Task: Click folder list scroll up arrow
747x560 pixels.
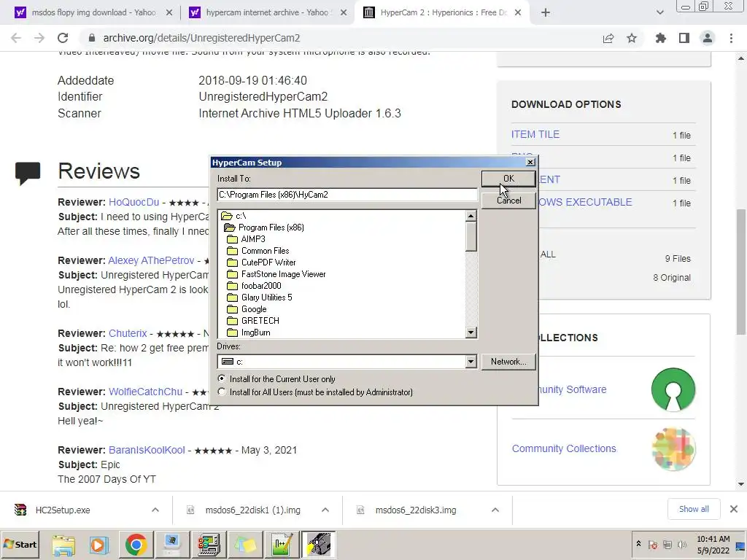Action: click(x=471, y=216)
